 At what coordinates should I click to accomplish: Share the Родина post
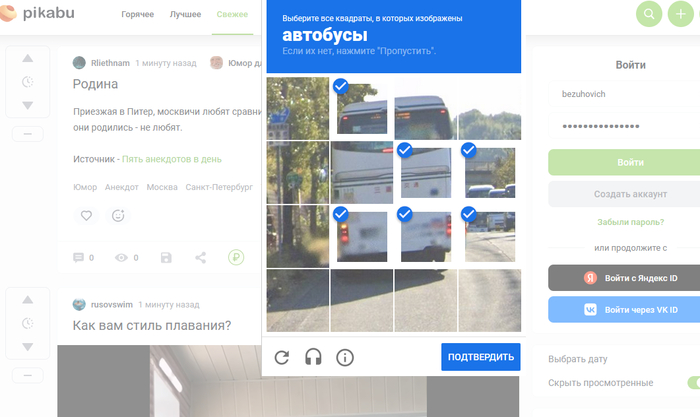[201, 258]
